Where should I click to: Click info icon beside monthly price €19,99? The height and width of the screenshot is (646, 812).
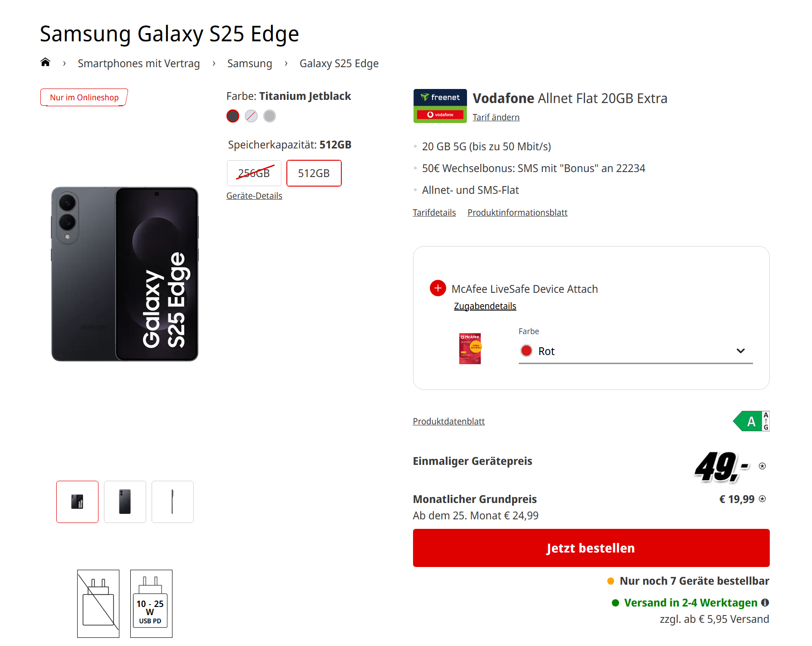pos(763,499)
